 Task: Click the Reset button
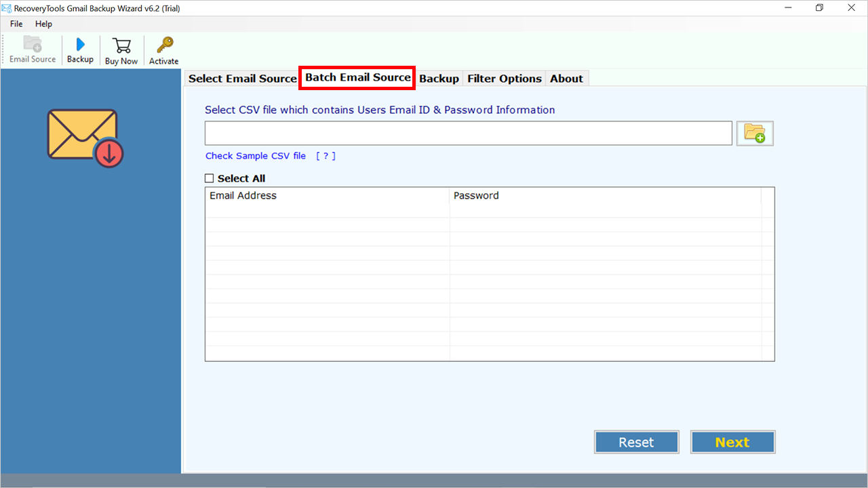point(636,442)
